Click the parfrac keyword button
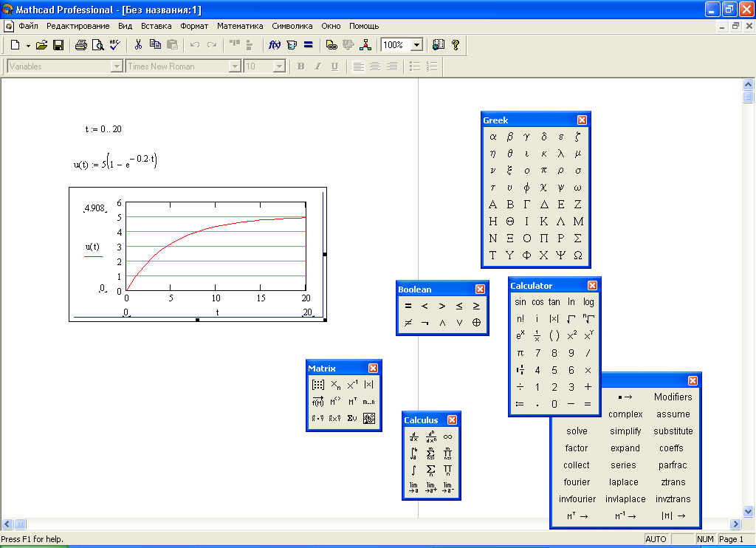The image size is (756, 548). click(x=673, y=465)
